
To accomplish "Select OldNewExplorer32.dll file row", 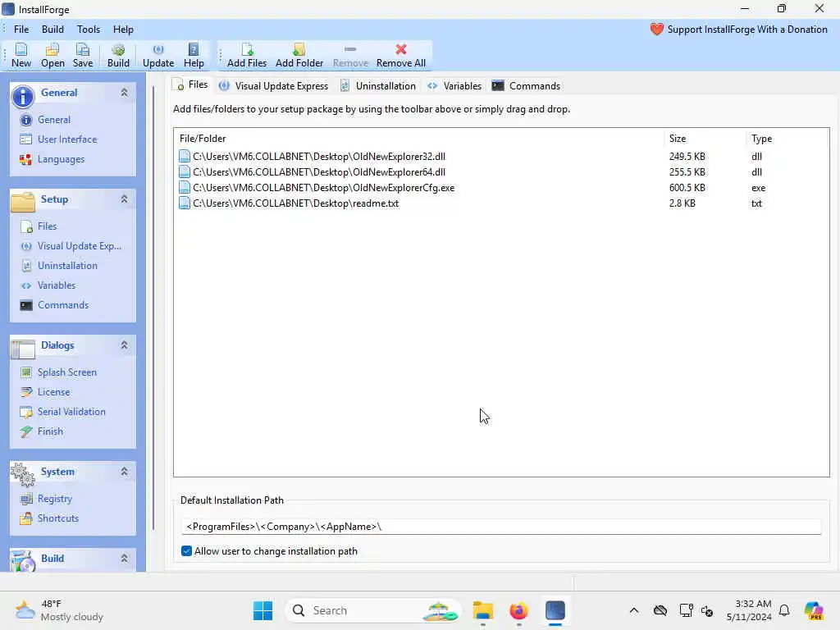I will click(501, 157).
